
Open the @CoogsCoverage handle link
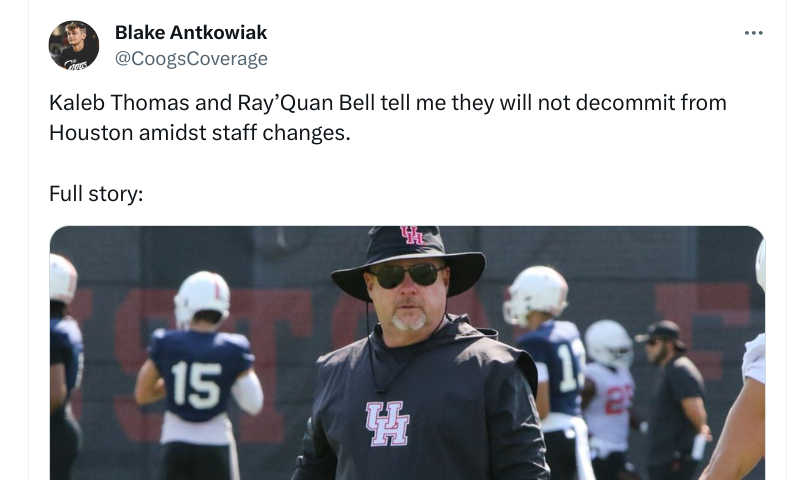pyautogui.click(x=191, y=59)
